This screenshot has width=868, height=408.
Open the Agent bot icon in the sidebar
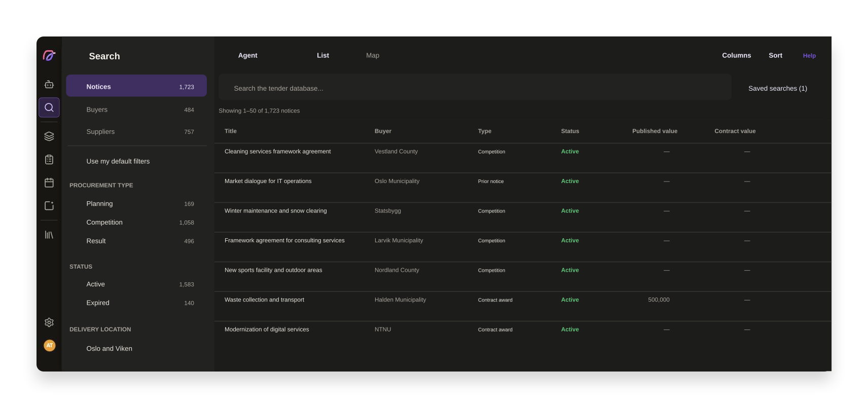pyautogui.click(x=49, y=84)
